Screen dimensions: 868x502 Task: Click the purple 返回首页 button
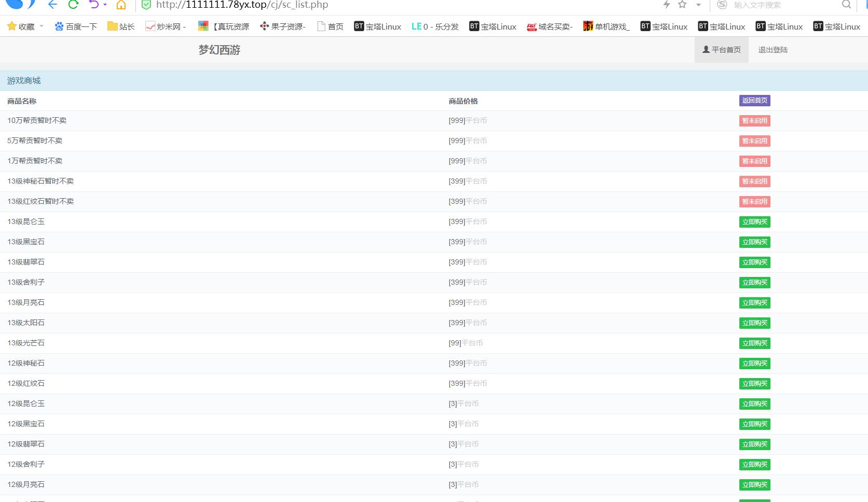754,101
